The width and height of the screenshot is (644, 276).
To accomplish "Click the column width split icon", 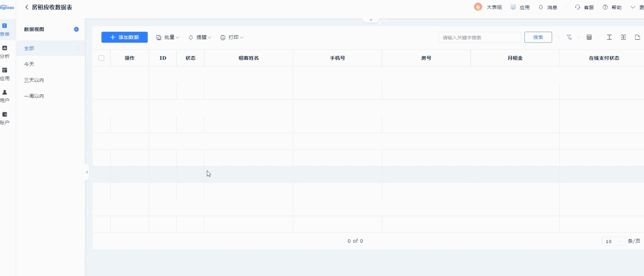I will [623, 37].
